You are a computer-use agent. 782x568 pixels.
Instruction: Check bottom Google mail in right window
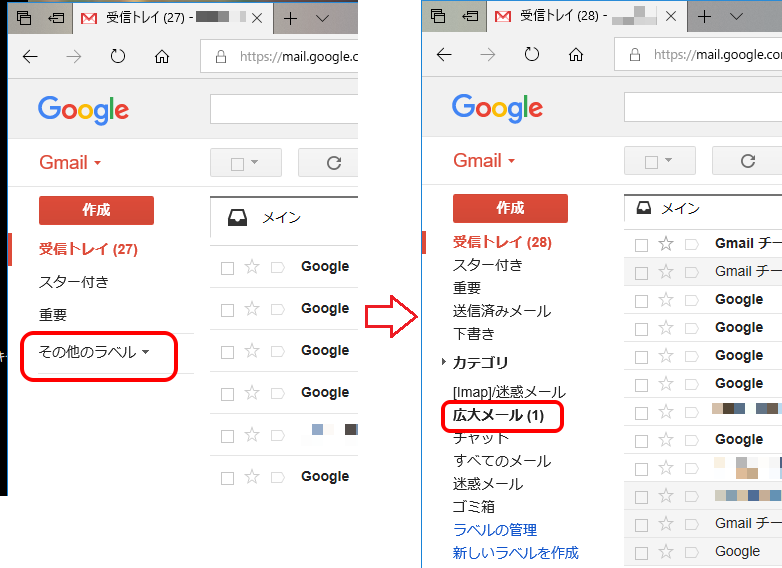pos(641,553)
